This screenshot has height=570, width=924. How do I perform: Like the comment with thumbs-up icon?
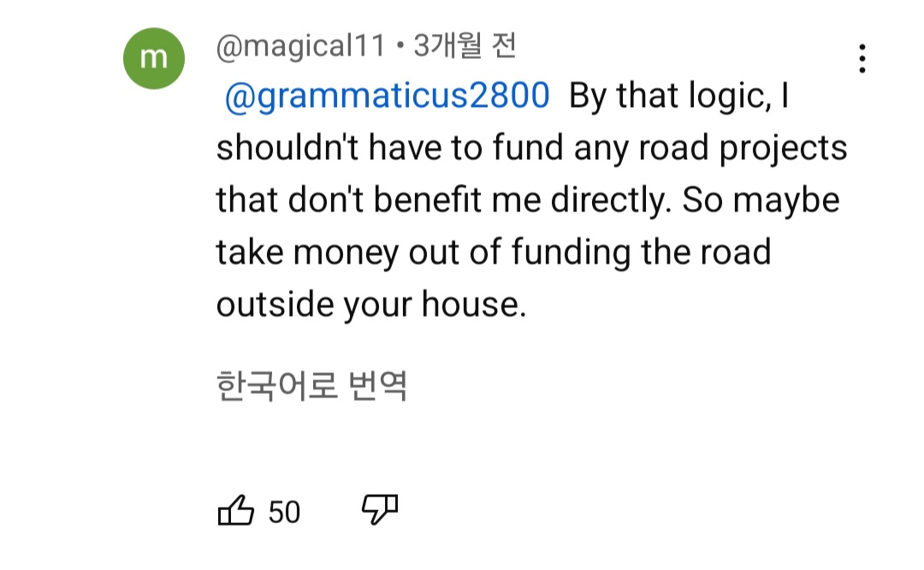[237, 511]
